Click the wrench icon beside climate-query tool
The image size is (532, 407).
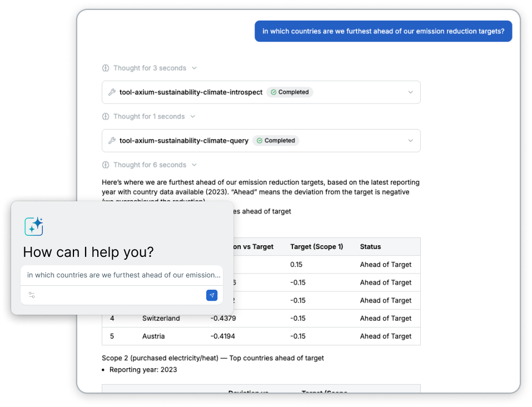click(112, 141)
